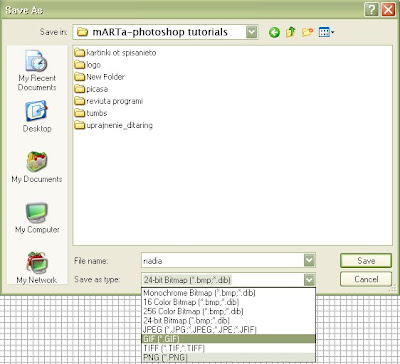
Task: Open the Views menu icon
Action: tap(326, 32)
